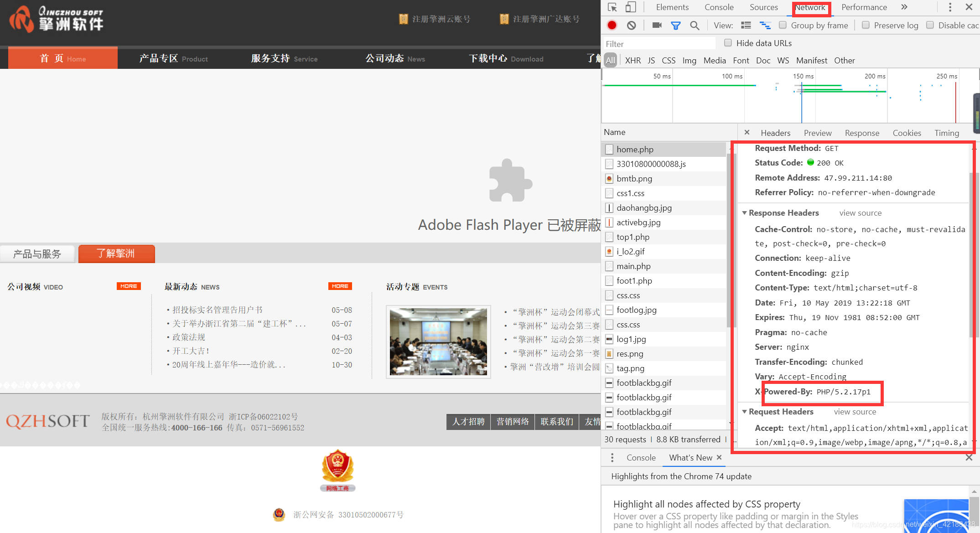980x533 pixels.
Task: Click the 150 ms timeline overview marker
Action: coord(803,76)
